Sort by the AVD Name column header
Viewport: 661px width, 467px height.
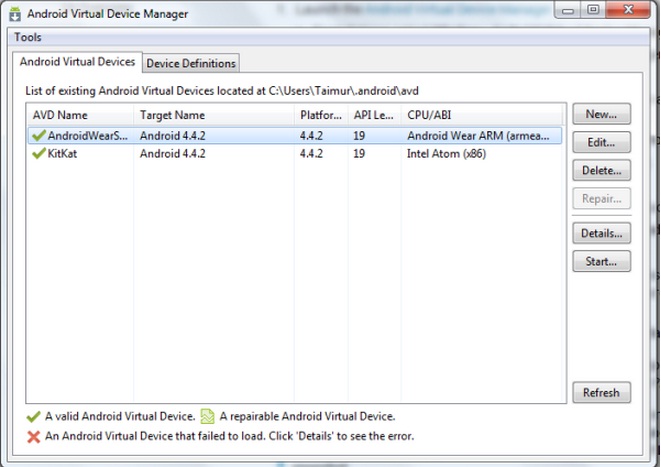coord(80,115)
